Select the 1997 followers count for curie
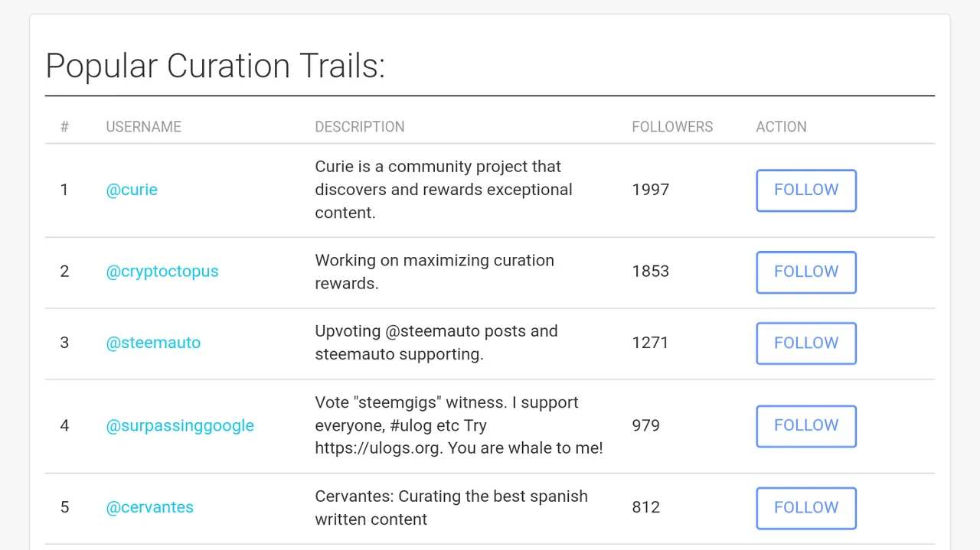980x550 pixels. click(651, 190)
